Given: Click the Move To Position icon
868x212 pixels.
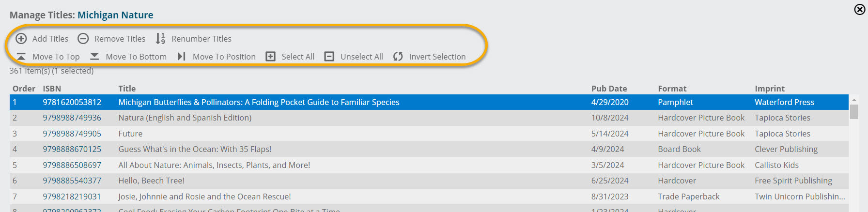Looking at the screenshot, I should pos(182,57).
